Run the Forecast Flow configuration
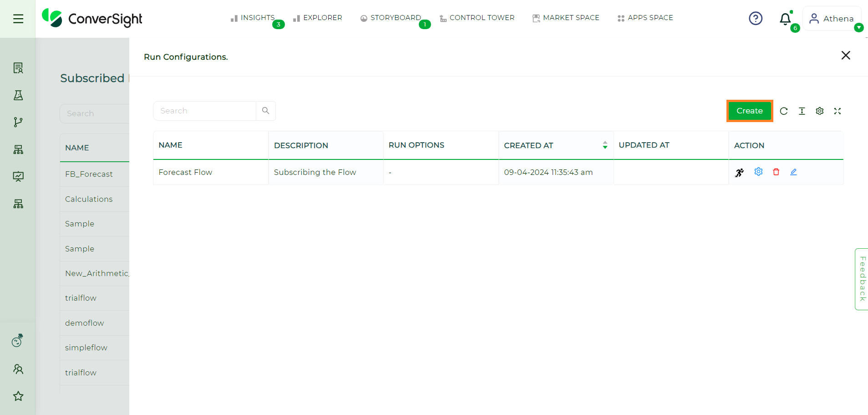Screen dimensions: 868x415 [x=739, y=172]
